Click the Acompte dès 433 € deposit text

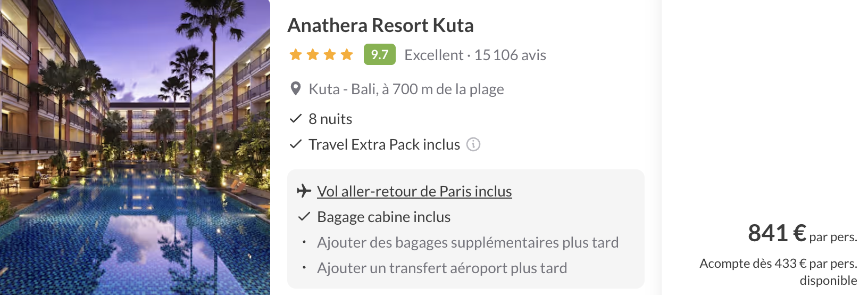(778, 264)
